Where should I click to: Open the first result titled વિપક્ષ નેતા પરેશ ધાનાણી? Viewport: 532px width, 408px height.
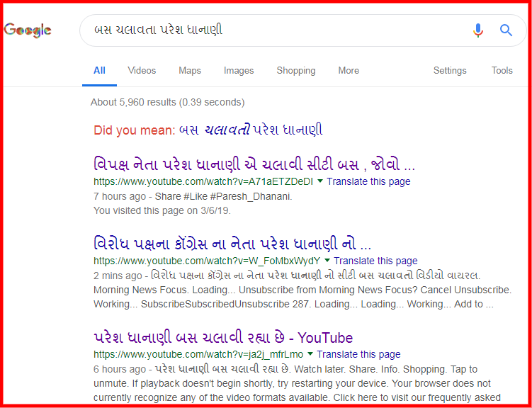254,166
